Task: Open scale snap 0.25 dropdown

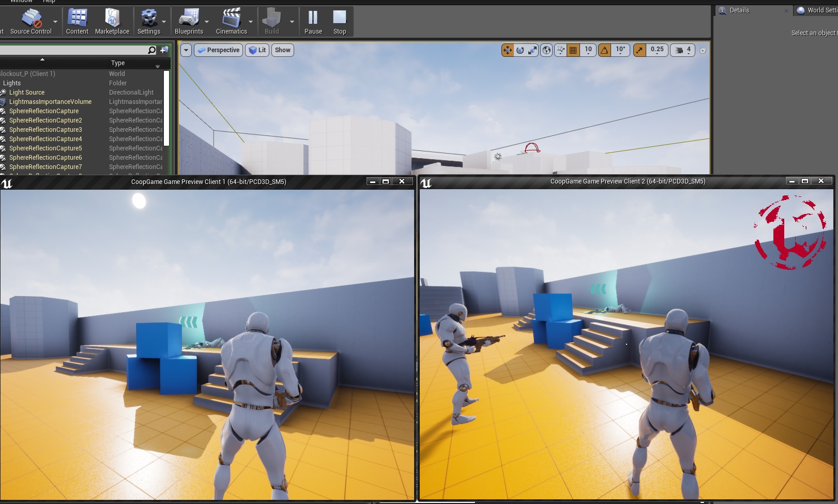Action: [657, 50]
